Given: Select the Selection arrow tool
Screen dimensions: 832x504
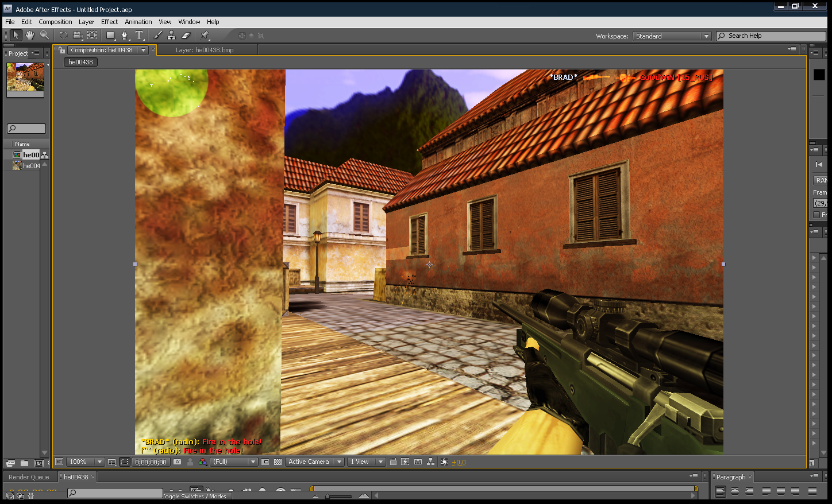Looking at the screenshot, I should click(x=16, y=36).
